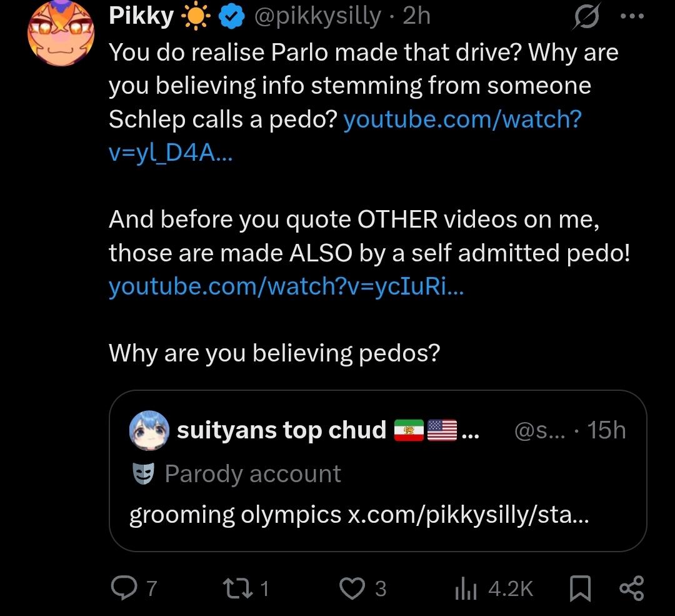Image resolution: width=675 pixels, height=616 pixels.
Task: Like the post with the heart icon
Action: coord(351,588)
